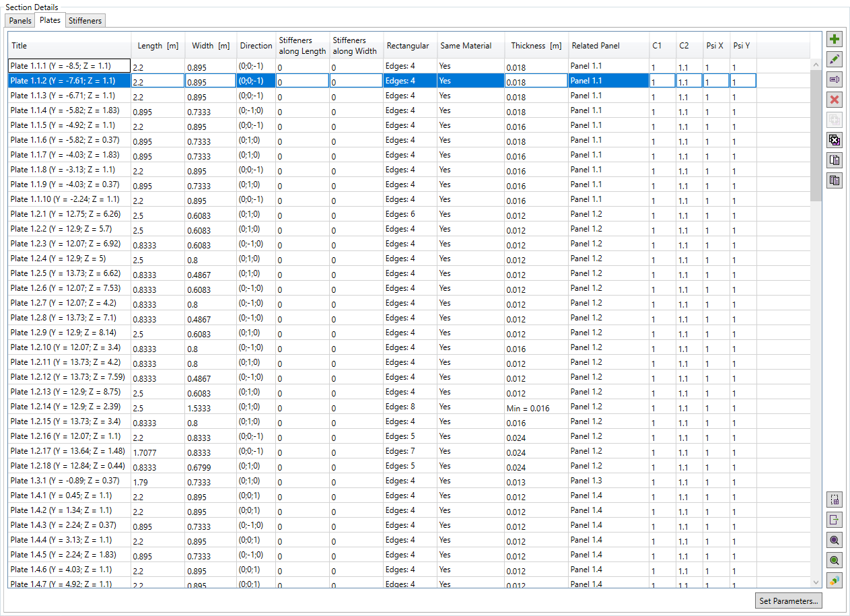Click the Related Panel column header
This screenshot has width=850, height=616.
pos(595,46)
